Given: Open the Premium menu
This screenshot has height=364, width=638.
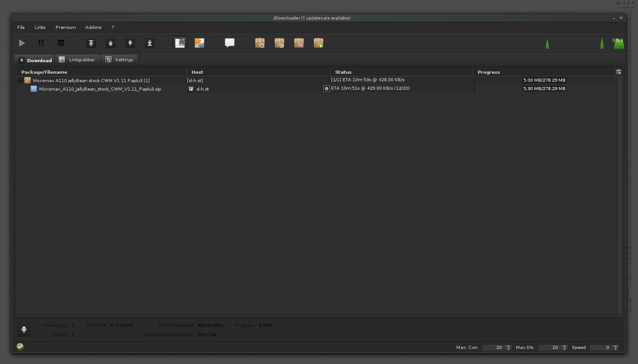Looking at the screenshot, I should pos(65,27).
